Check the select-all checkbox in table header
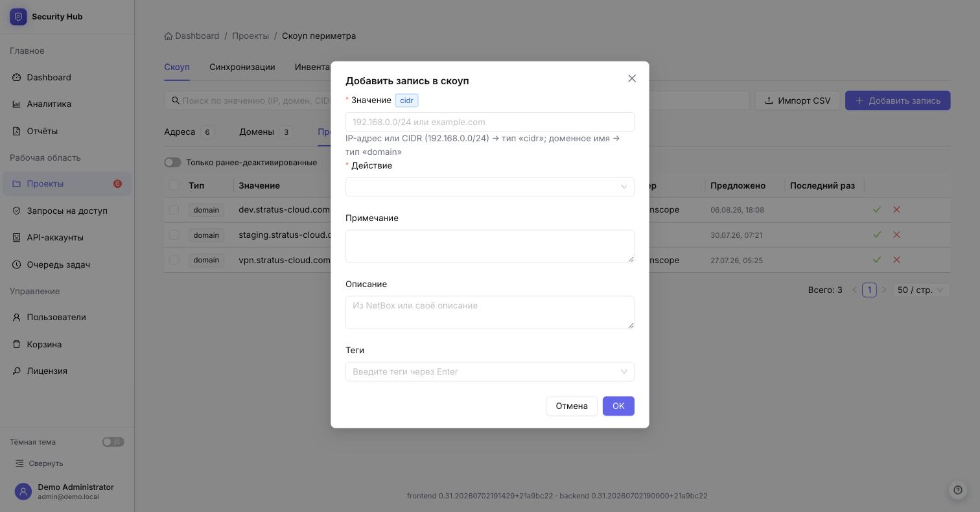 pos(174,185)
